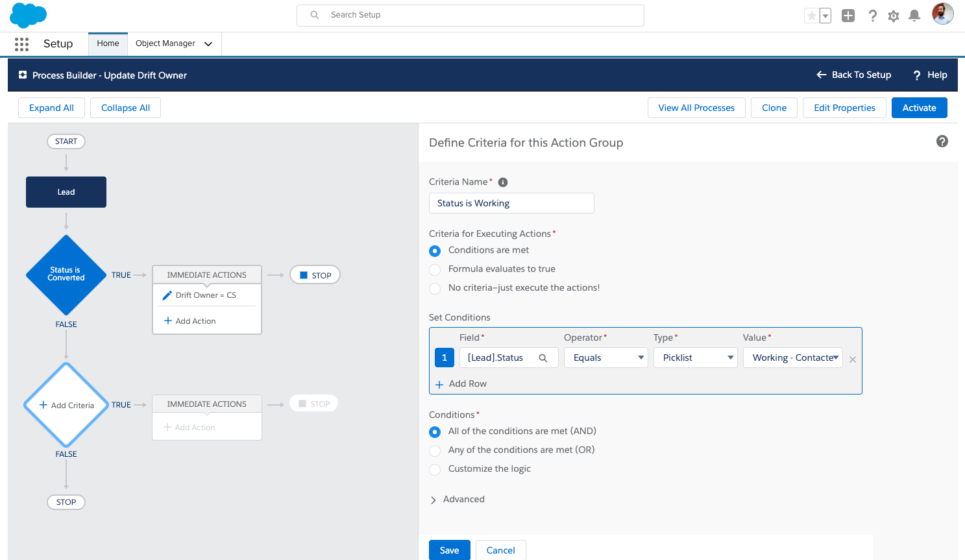Select All conditions are met (AND)

click(x=435, y=432)
